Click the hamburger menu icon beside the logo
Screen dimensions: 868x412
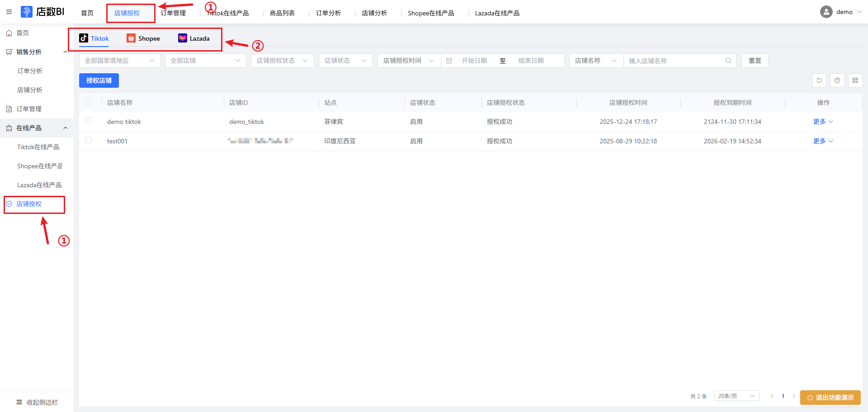(9, 12)
